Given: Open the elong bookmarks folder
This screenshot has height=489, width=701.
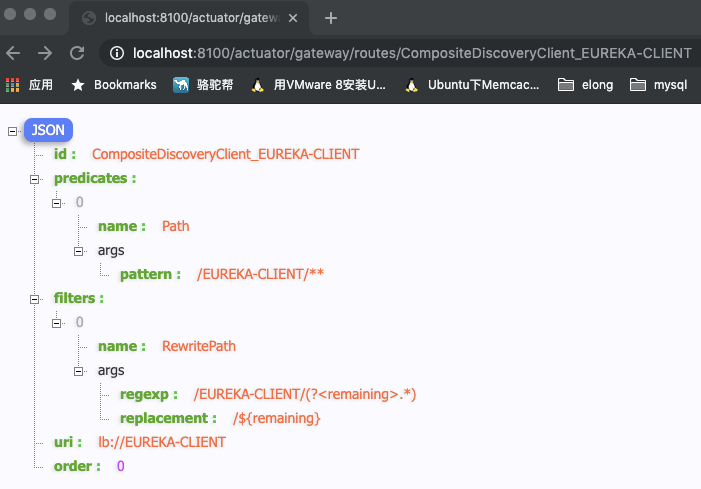Looking at the screenshot, I should pyautogui.click(x=585, y=85).
